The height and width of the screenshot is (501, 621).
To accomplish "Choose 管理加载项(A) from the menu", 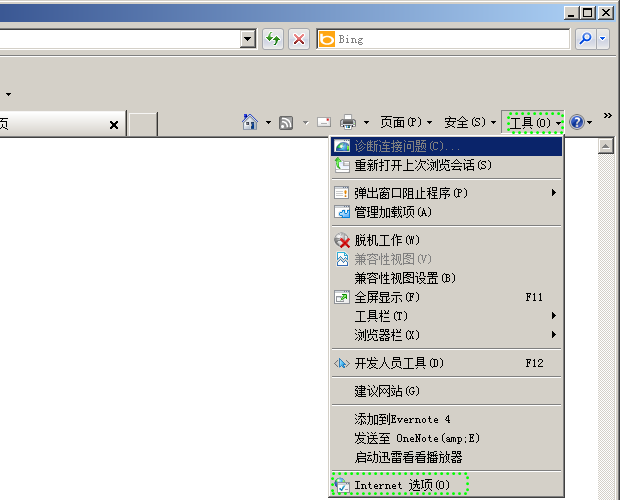I will [x=393, y=212].
